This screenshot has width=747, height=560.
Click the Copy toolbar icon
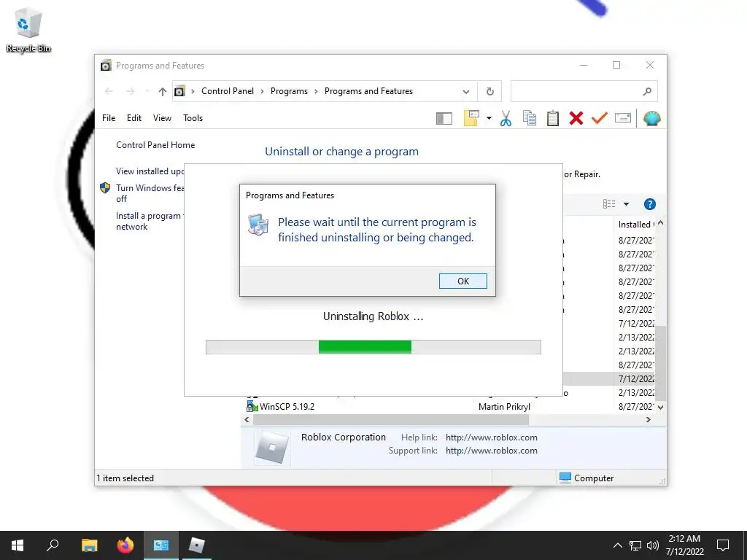(529, 118)
